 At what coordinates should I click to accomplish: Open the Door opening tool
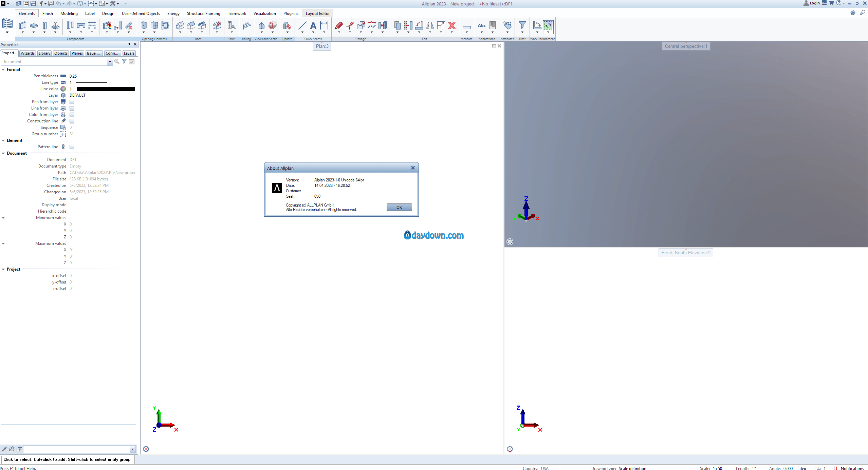pos(144,25)
